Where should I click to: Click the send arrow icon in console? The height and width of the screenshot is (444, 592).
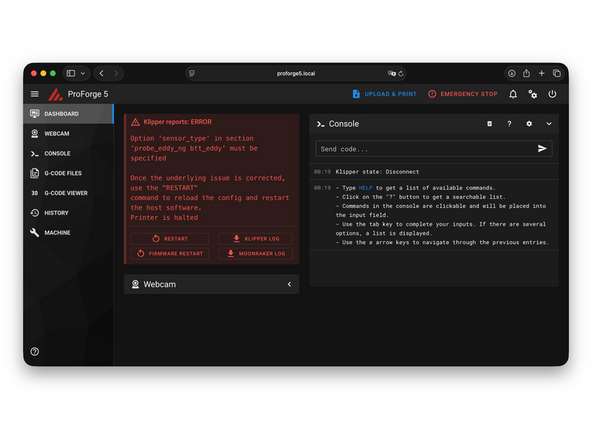point(542,149)
